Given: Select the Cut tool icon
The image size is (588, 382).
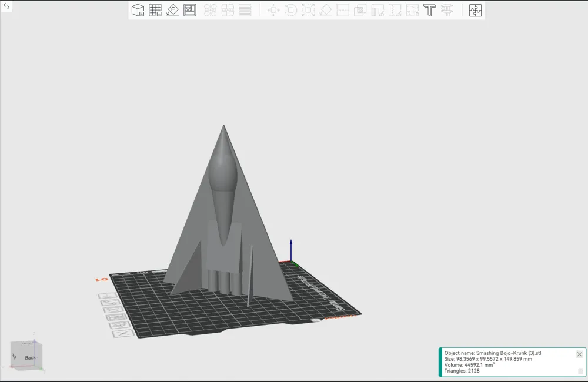Looking at the screenshot, I should tap(343, 10).
